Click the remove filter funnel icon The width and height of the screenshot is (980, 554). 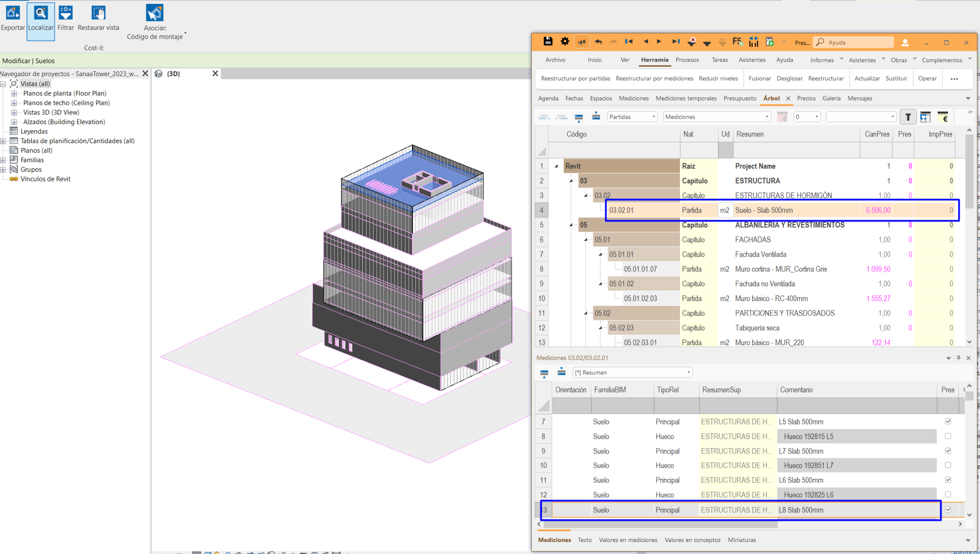pos(691,42)
